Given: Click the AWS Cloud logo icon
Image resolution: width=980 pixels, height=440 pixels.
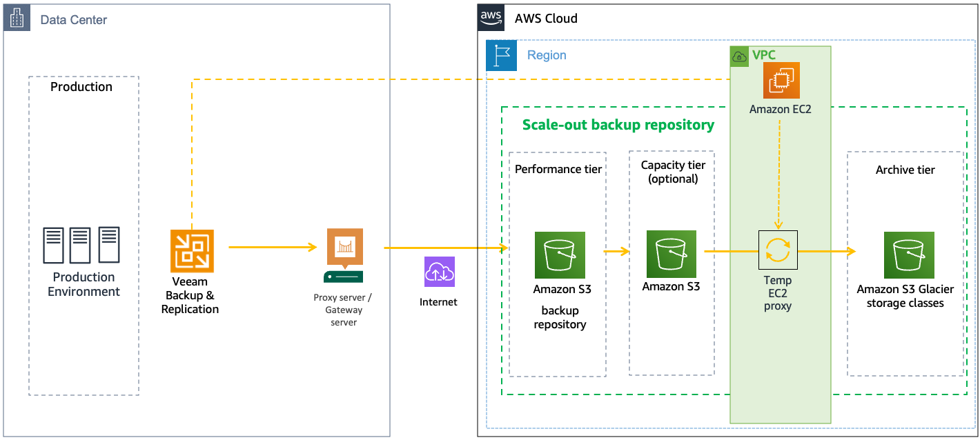Looking at the screenshot, I should pos(491,18).
